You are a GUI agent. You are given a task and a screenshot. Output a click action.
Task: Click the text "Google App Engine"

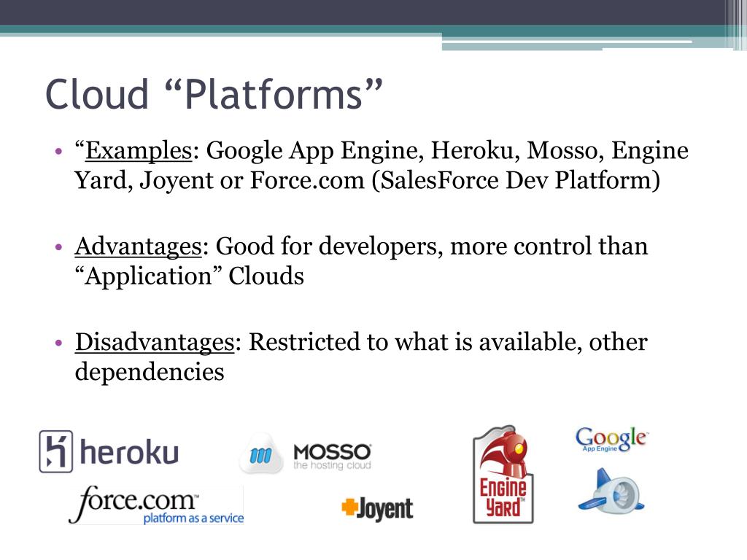tap(311, 151)
